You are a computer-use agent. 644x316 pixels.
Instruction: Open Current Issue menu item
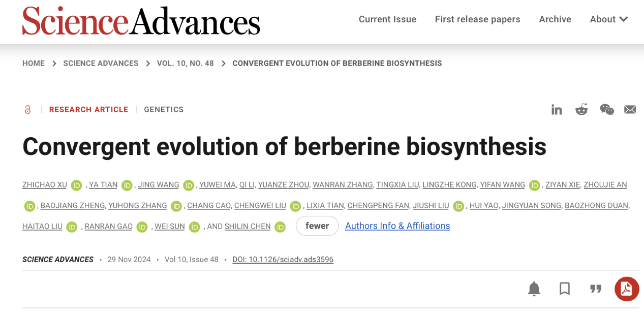click(x=387, y=19)
